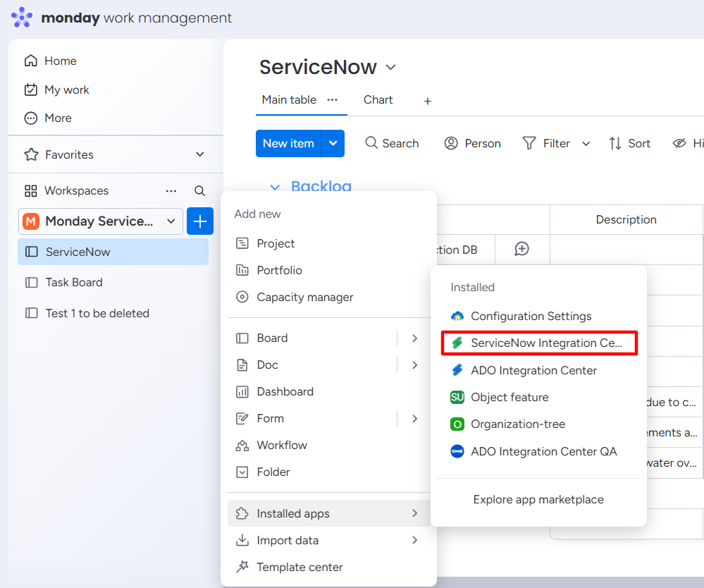Open the More sidebar entry
Image resolution: width=704 pixels, height=588 pixels.
[x=48, y=118]
